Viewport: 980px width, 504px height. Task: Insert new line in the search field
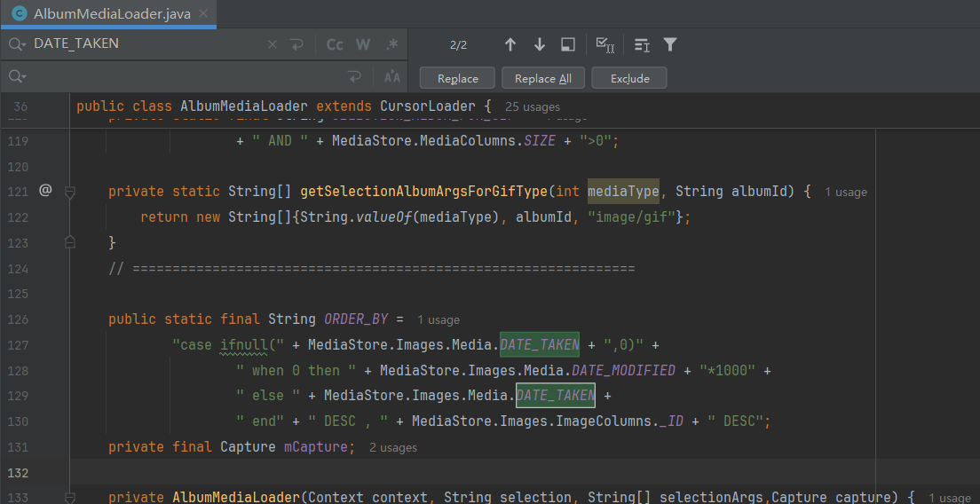click(296, 44)
